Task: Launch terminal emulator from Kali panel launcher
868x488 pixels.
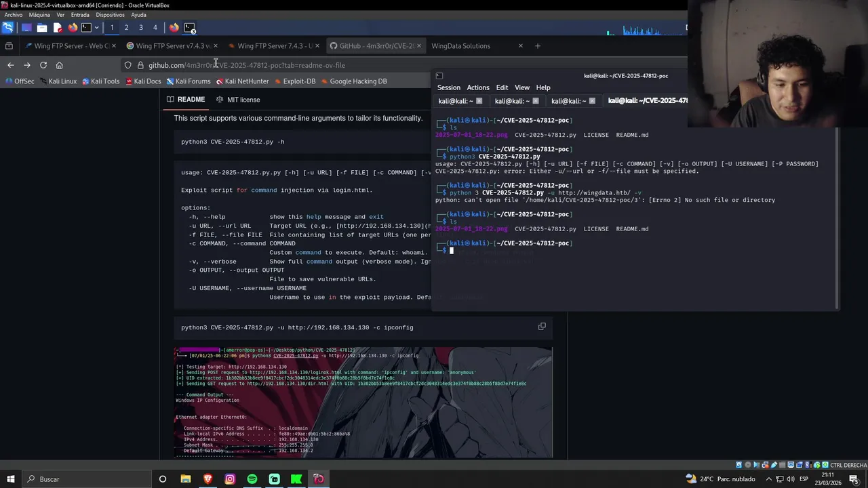Action: (86, 28)
